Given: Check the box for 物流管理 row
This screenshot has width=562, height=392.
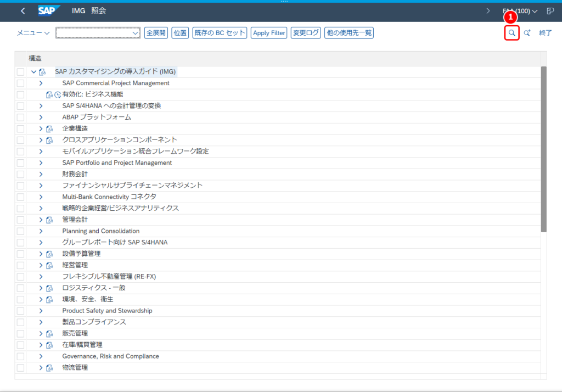Looking at the screenshot, I should tap(20, 368).
